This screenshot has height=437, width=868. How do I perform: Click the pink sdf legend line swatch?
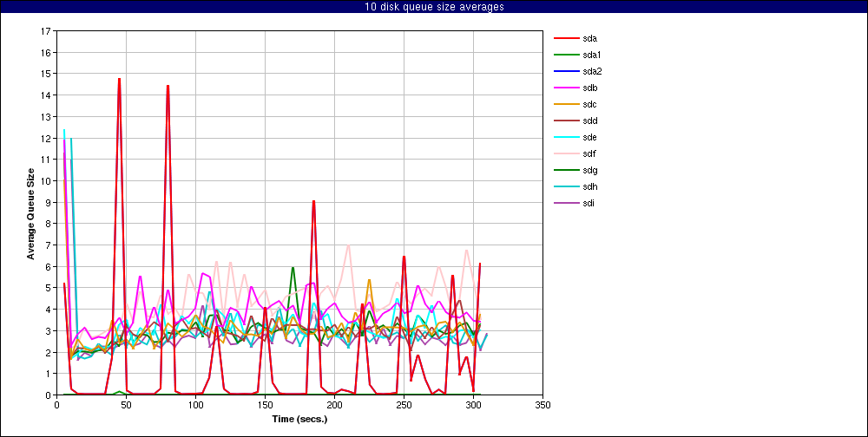566,153
